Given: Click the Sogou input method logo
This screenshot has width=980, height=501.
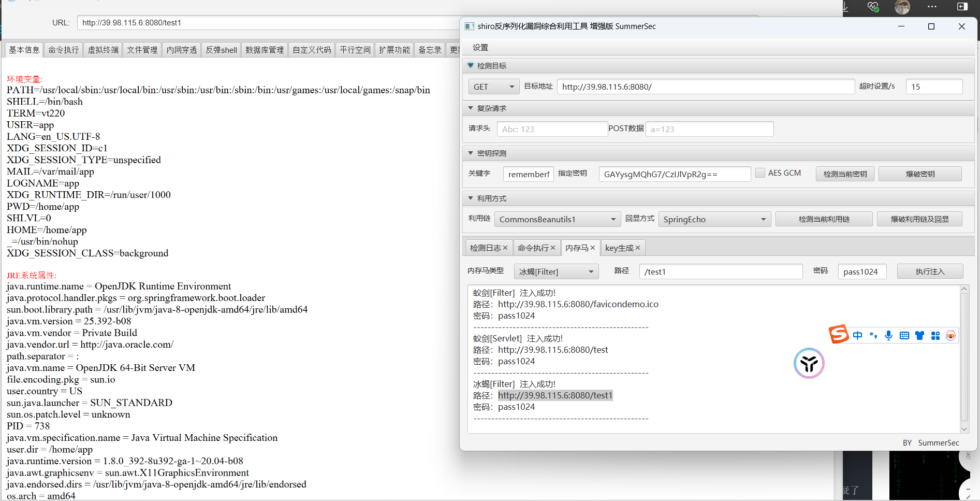Looking at the screenshot, I should (x=839, y=334).
